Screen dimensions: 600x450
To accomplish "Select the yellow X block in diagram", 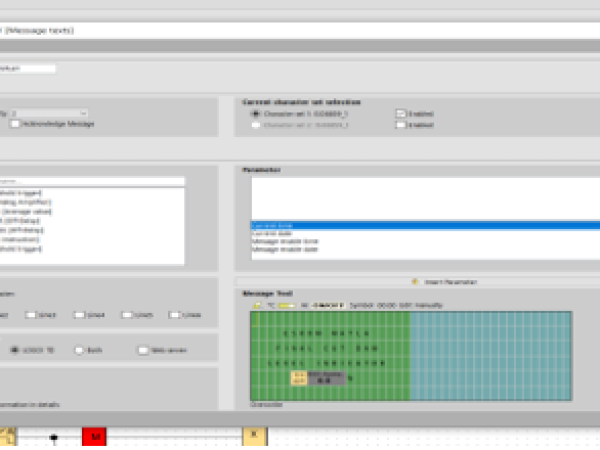I will [255, 436].
